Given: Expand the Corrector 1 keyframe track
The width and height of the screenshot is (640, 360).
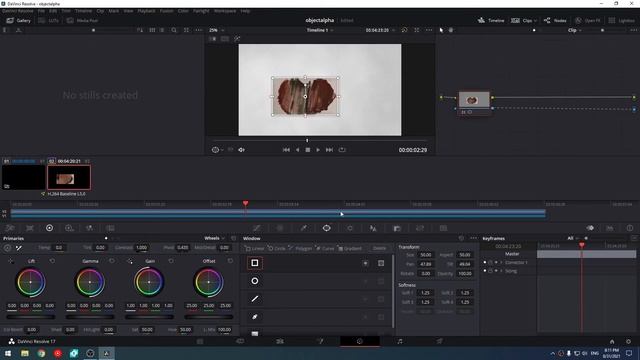Looking at the screenshot, I should 501,262.
